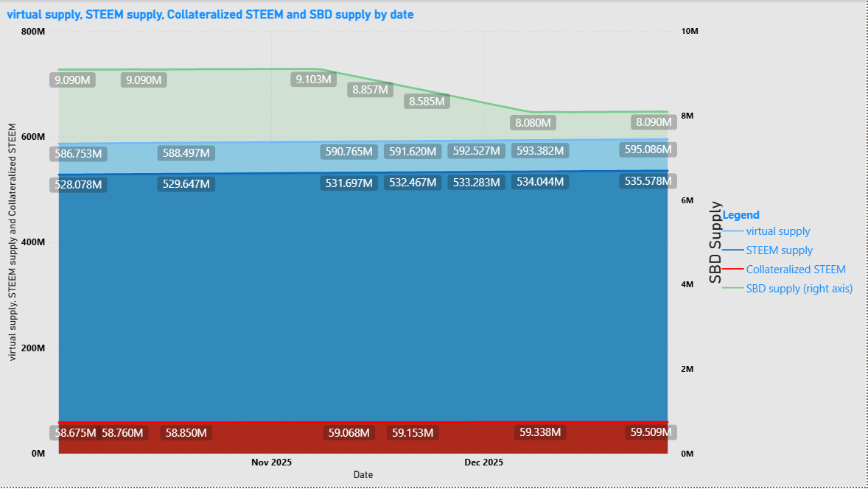This screenshot has width=868, height=489.
Task: Click data label 586.753M
Action: (78, 154)
